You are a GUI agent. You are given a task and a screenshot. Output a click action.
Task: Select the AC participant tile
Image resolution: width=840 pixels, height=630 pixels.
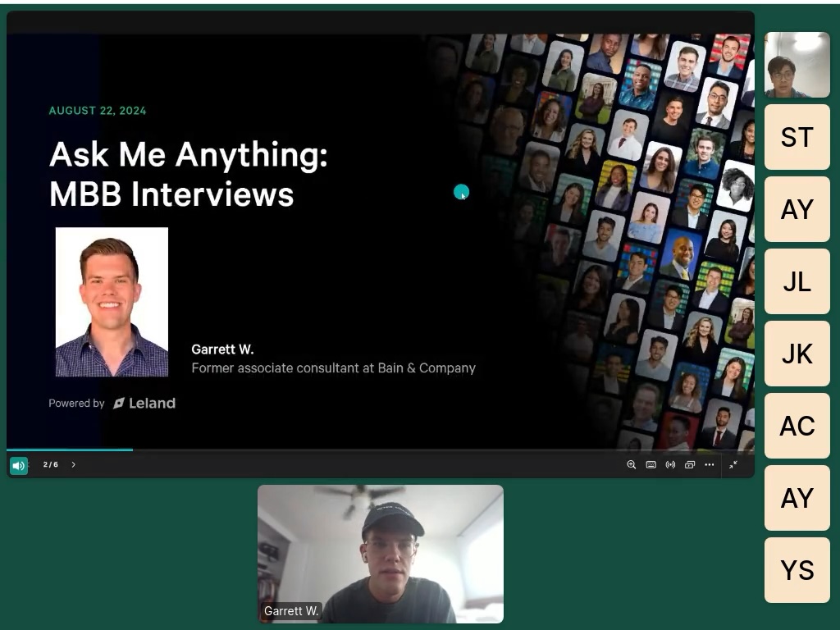tap(797, 426)
